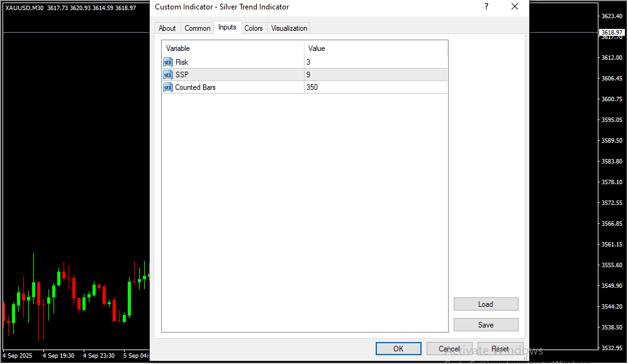Image resolution: width=628 pixels, height=364 pixels.
Task: Select the Risk value cell showing 3
Action: coord(376,62)
